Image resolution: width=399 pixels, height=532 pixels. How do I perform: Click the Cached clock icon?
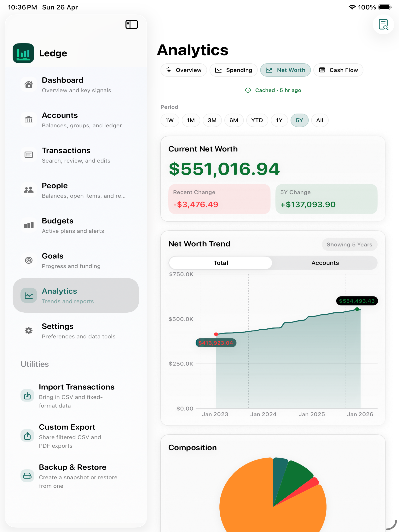pos(248,90)
